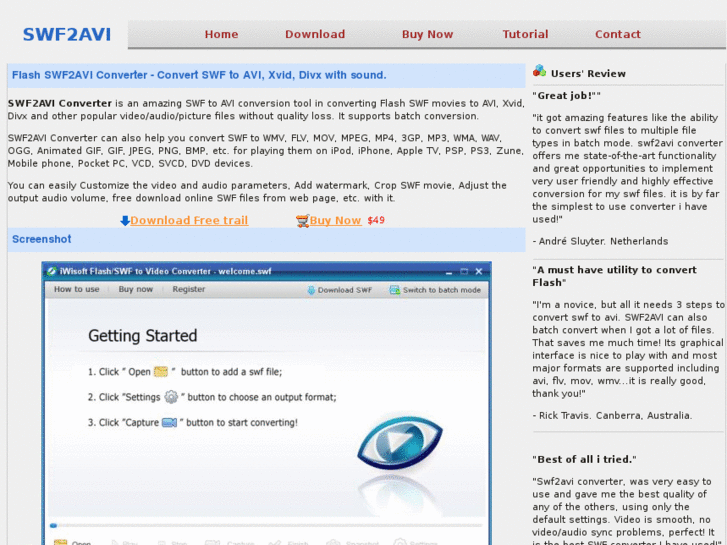
Task: Click the Users' Review heading
Action: click(x=588, y=74)
